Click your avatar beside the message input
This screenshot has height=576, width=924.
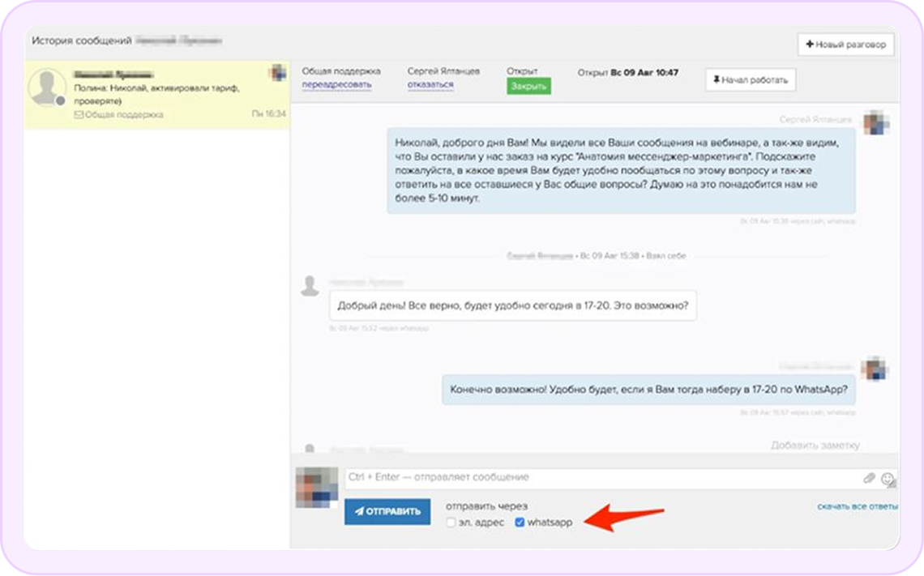316,488
